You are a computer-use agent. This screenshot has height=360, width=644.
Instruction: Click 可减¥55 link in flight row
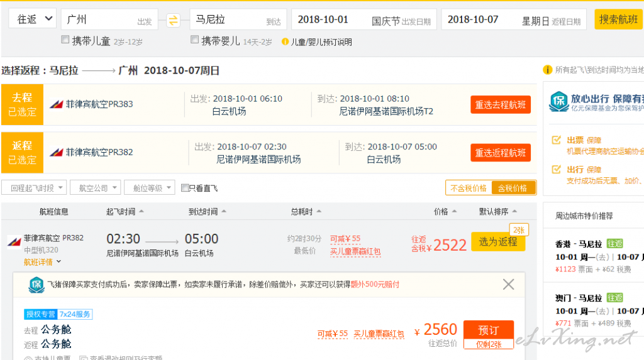pyautogui.click(x=345, y=239)
